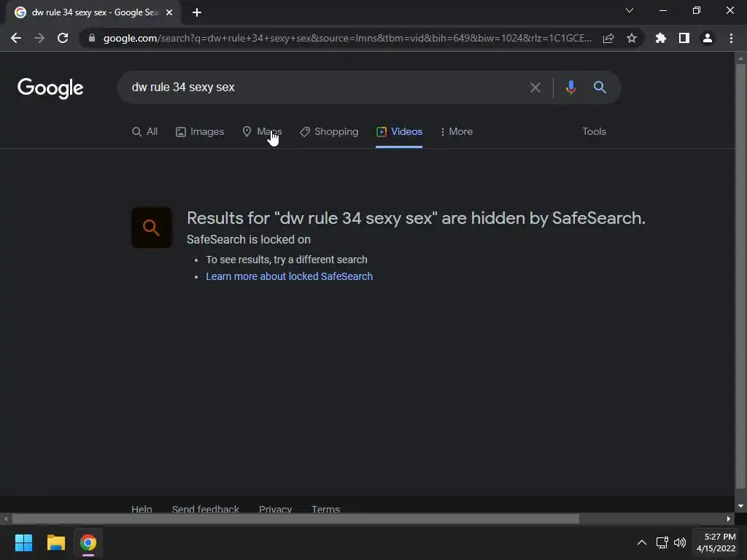The image size is (747, 560).
Task: Open Chrome side panel icon
Action: [x=684, y=38]
